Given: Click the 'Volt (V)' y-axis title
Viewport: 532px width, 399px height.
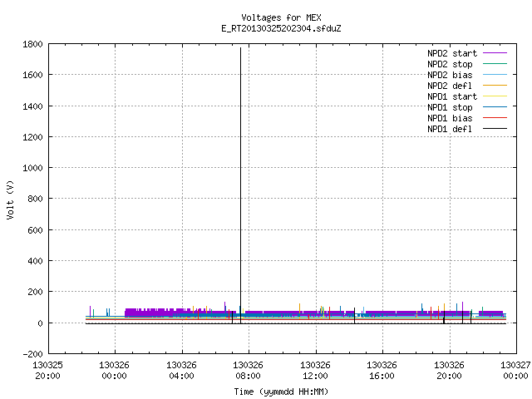Looking at the screenshot, I should [x=10, y=199].
